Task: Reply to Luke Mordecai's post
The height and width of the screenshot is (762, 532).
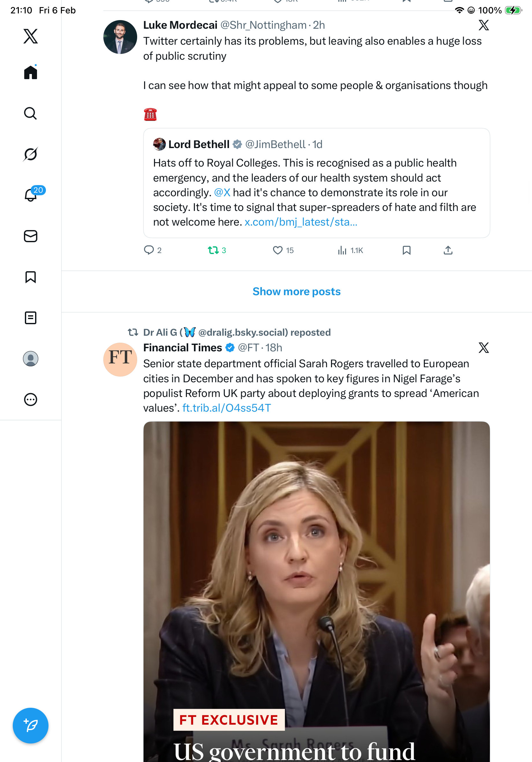Action: pyautogui.click(x=149, y=250)
